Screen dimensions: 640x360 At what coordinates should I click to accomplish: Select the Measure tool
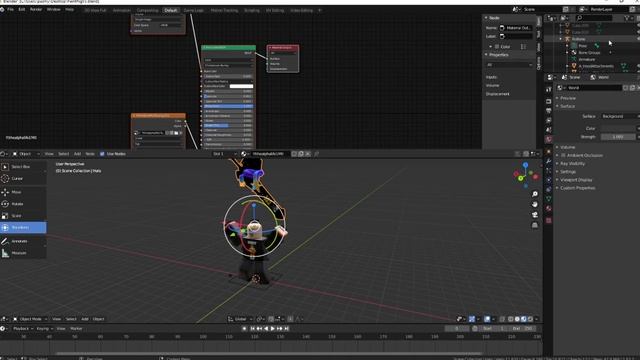click(x=23, y=253)
